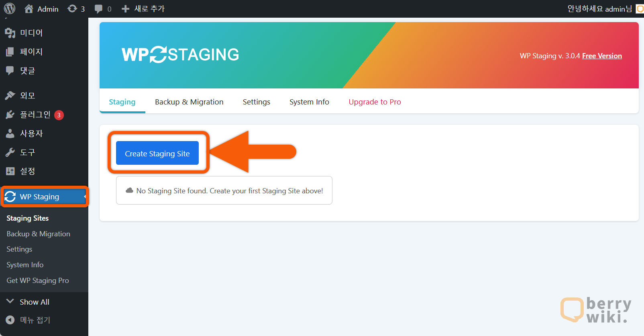Open the updates icon showing 3
Viewport: 644px width, 336px height.
pos(72,8)
